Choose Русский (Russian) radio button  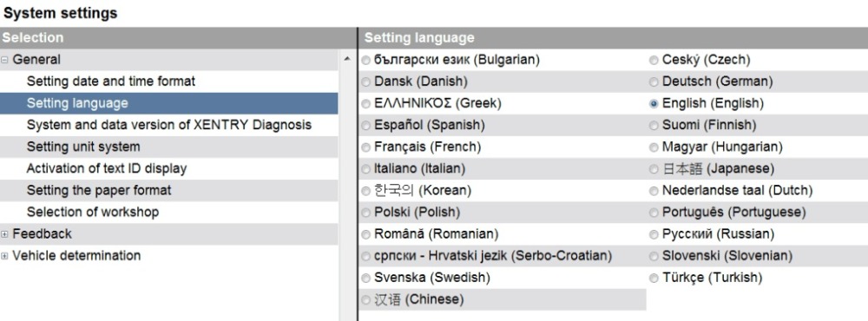pos(654,234)
